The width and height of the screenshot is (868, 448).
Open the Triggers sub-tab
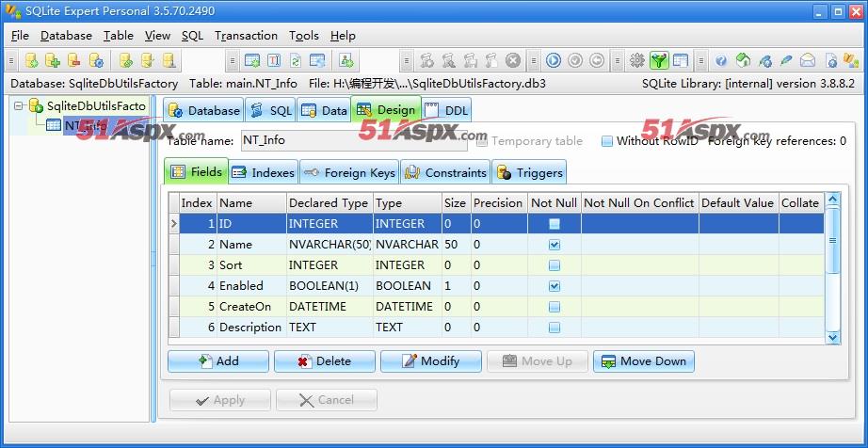[x=529, y=172]
